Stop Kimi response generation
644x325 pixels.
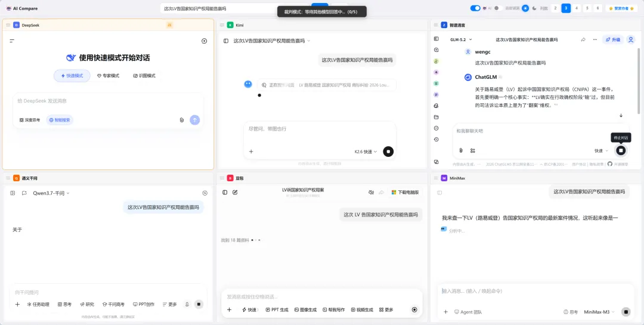388,151
